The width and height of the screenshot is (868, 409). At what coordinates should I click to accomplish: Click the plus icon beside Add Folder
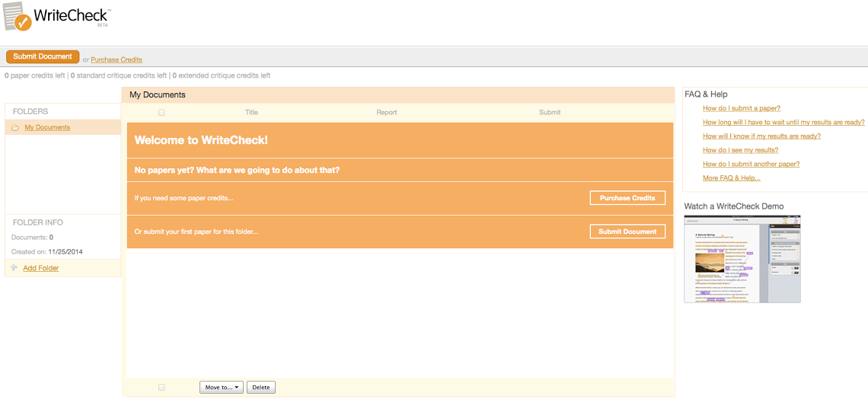click(x=14, y=267)
